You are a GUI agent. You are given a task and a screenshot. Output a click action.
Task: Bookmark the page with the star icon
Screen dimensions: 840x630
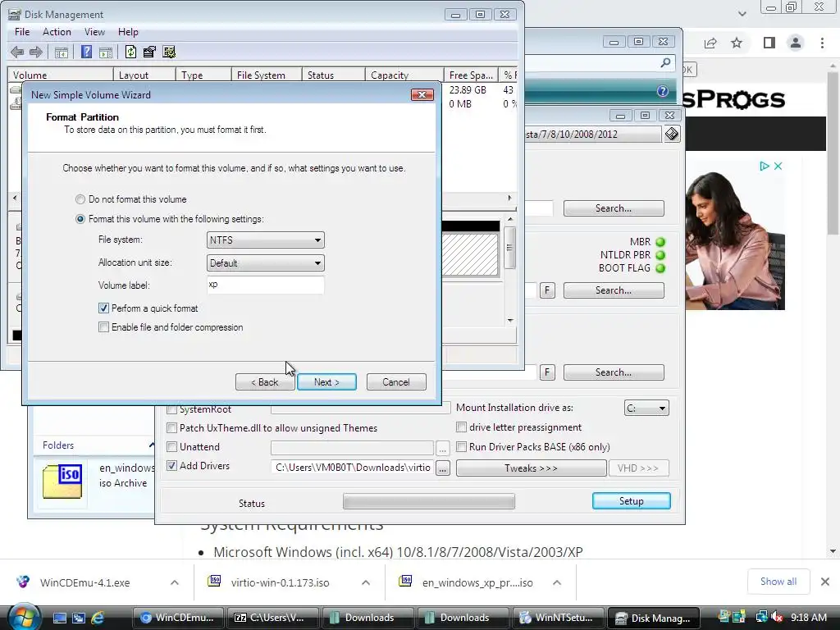click(737, 43)
